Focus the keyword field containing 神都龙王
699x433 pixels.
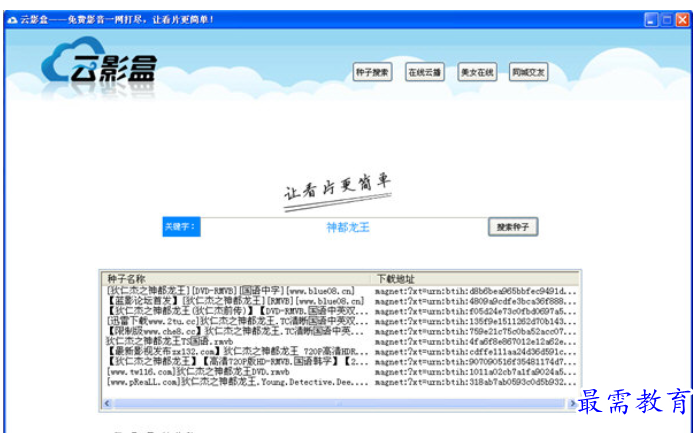(x=344, y=227)
